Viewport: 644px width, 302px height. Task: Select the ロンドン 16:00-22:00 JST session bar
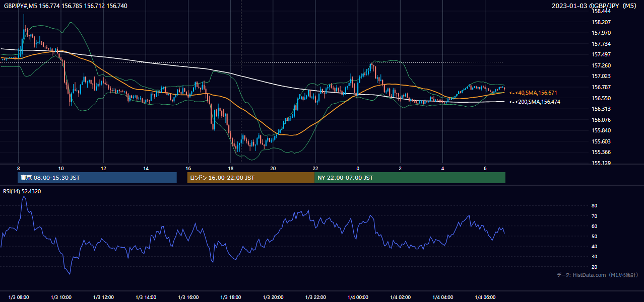click(250, 178)
